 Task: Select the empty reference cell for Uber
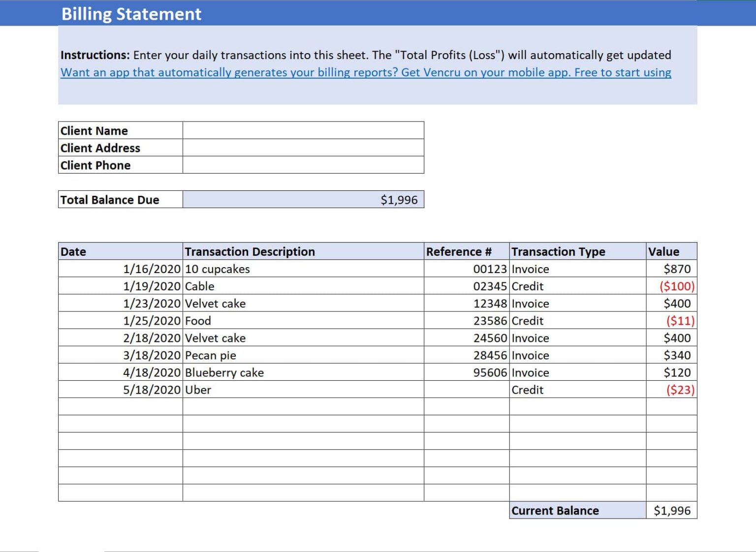pos(466,390)
